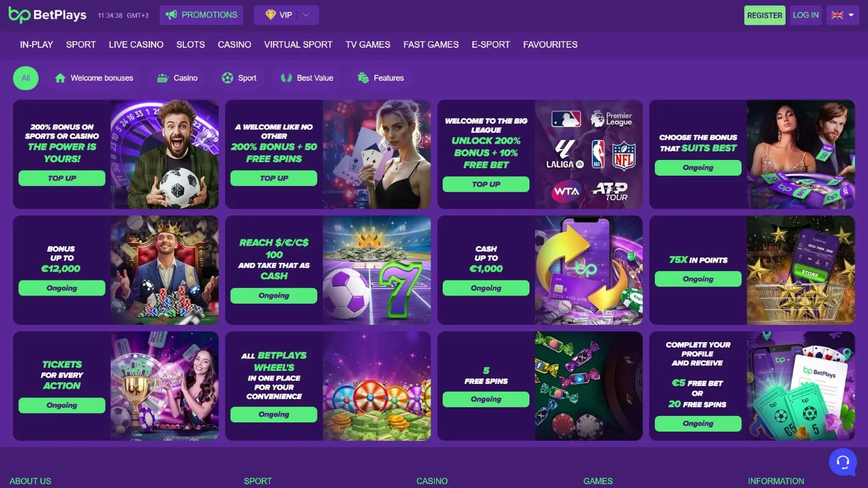Click Ongoing under 75X in points

[x=698, y=279]
